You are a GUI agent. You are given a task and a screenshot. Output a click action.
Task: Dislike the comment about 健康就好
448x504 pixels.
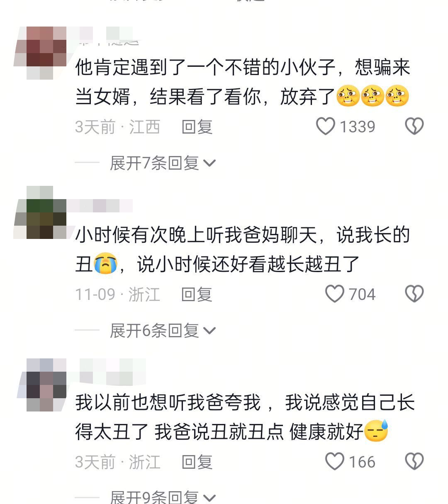(414, 462)
